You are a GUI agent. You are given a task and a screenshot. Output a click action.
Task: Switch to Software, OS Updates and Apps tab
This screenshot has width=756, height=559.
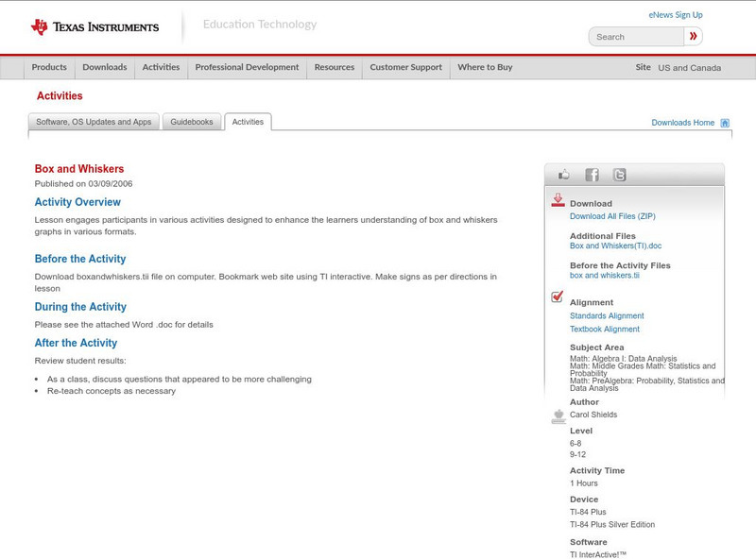pos(94,122)
